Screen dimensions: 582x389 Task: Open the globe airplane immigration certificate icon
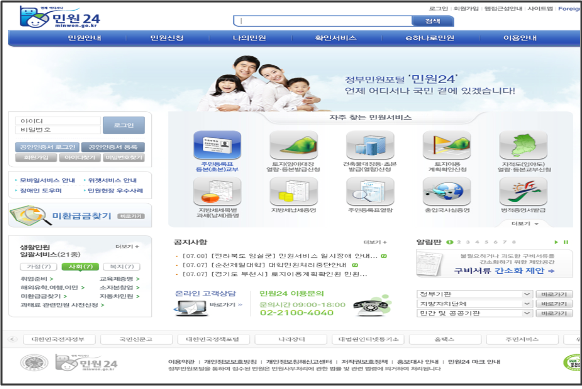click(x=447, y=192)
